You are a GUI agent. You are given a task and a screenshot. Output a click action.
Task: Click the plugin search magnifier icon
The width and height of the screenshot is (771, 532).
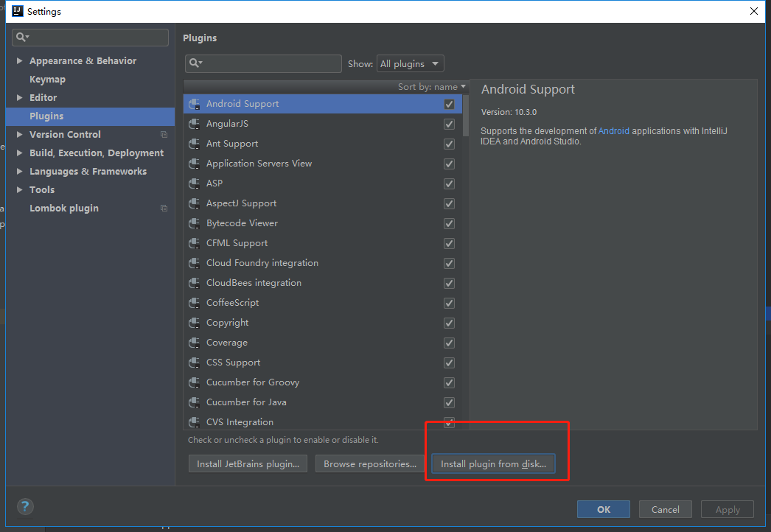[196, 63]
